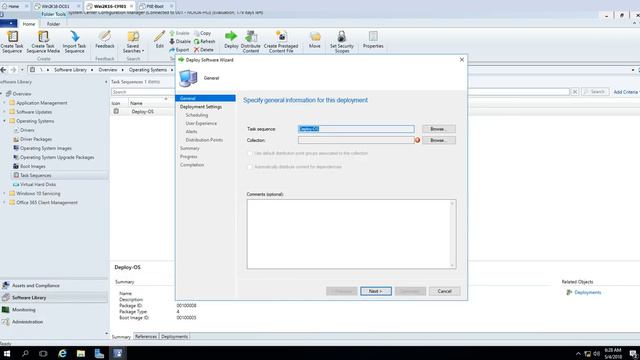Select Virtual Hard Disks tree item
Viewport: 640px width, 360px height.
pos(38,184)
